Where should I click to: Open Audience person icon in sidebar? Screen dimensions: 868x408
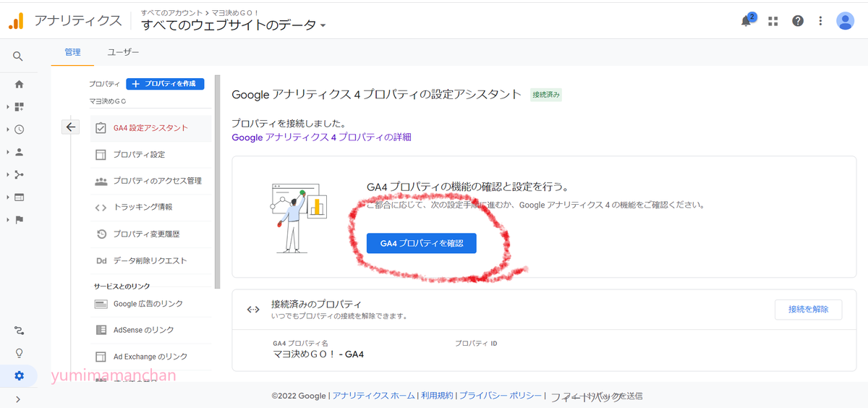pos(20,152)
